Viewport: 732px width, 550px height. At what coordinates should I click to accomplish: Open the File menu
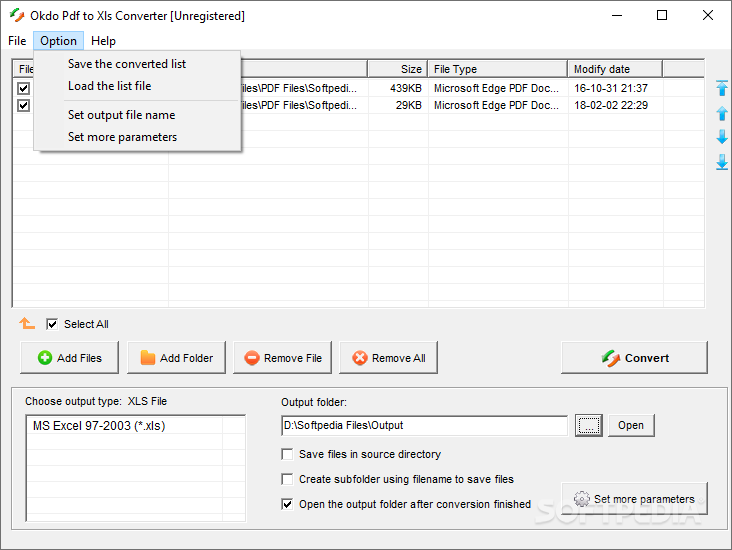coord(17,41)
